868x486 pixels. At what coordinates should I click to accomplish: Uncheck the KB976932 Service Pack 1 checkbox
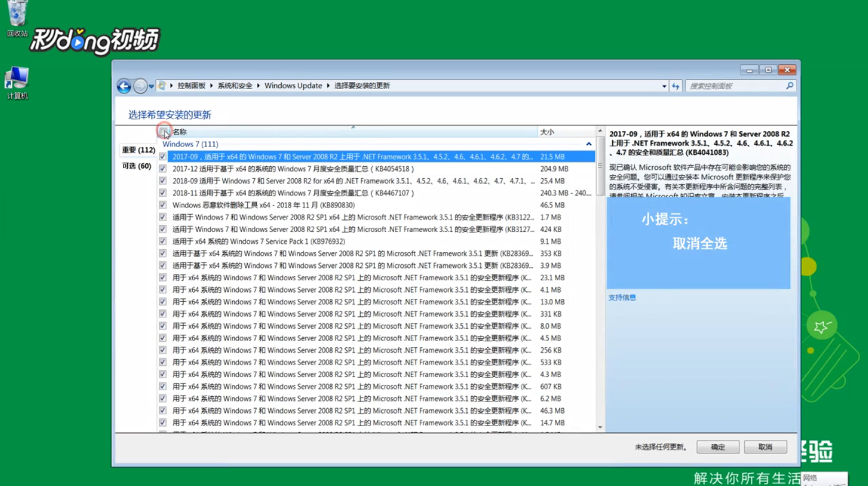click(x=163, y=241)
